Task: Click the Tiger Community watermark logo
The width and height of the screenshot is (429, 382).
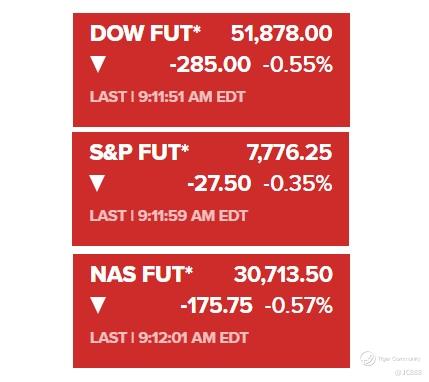Action: click(368, 359)
